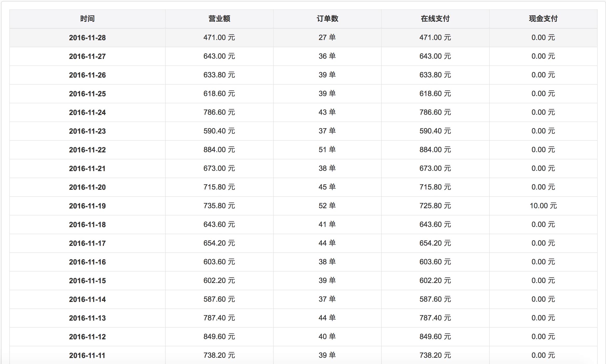
Task: Select the 2016-11-16 date cell
Action: click(x=87, y=262)
